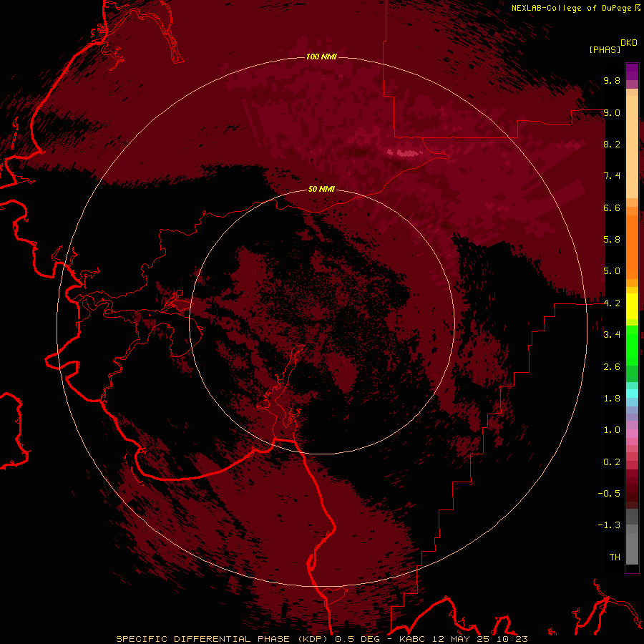Screen dimensions: 644x644
Task: Pick the purple swatch at top of color bar
Action: point(632,72)
